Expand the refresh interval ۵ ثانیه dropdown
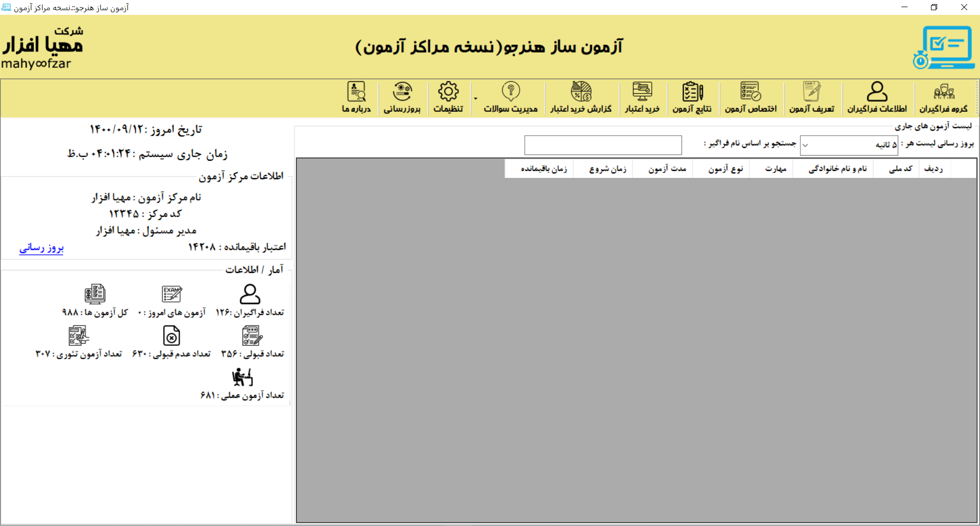 (805, 145)
